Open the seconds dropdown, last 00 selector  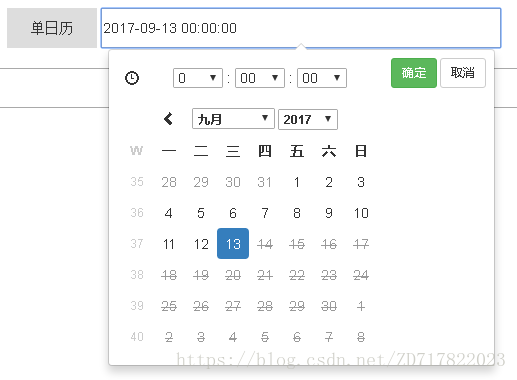click(x=322, y=78)
